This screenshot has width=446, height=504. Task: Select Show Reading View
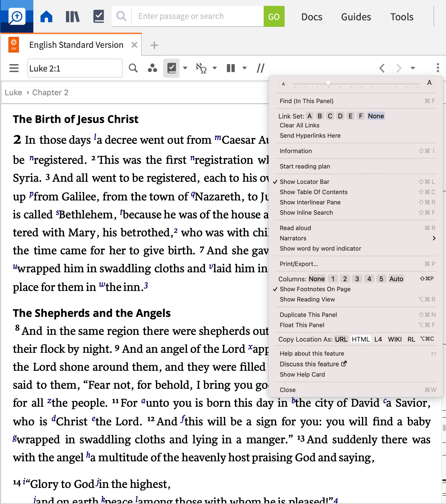356,299
